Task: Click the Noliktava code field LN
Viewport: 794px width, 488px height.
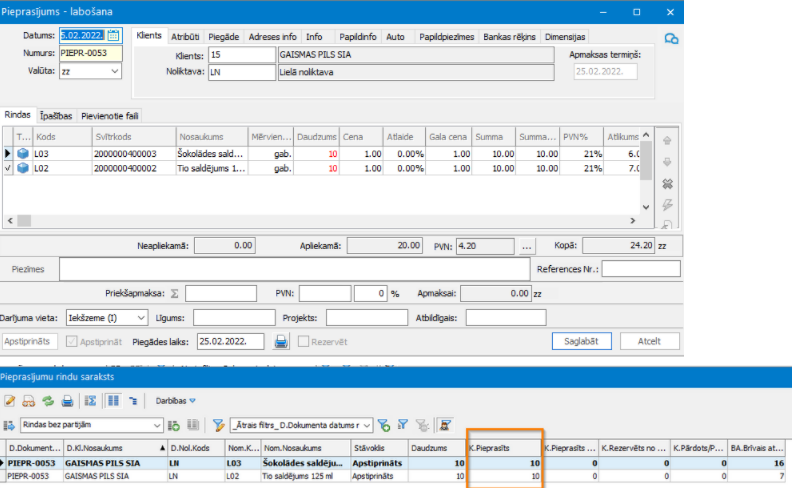Action: (x=242, y=72)
